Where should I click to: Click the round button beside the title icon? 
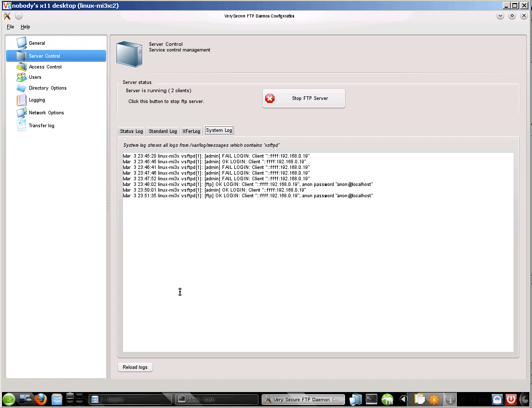[19, 16]
